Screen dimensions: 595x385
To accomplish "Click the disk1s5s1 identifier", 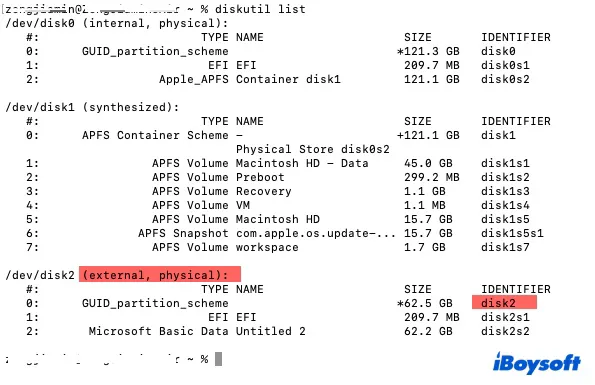I will (x=512, y=233).
